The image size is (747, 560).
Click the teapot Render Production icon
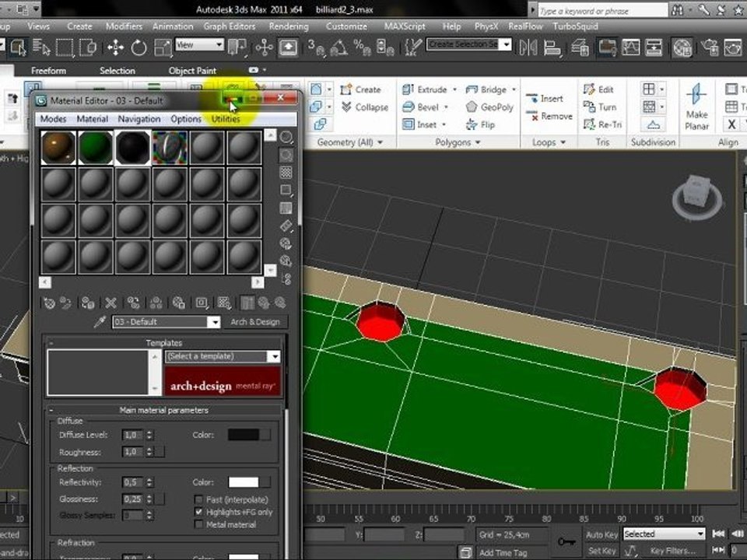point(733,47)
